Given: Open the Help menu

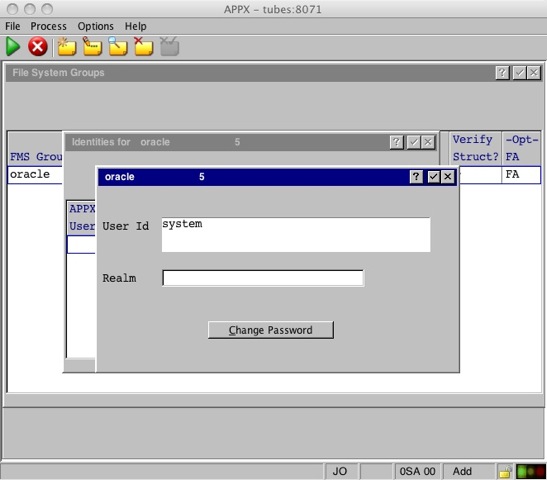Looking at the screenshot, I should (x=136, y=26).
